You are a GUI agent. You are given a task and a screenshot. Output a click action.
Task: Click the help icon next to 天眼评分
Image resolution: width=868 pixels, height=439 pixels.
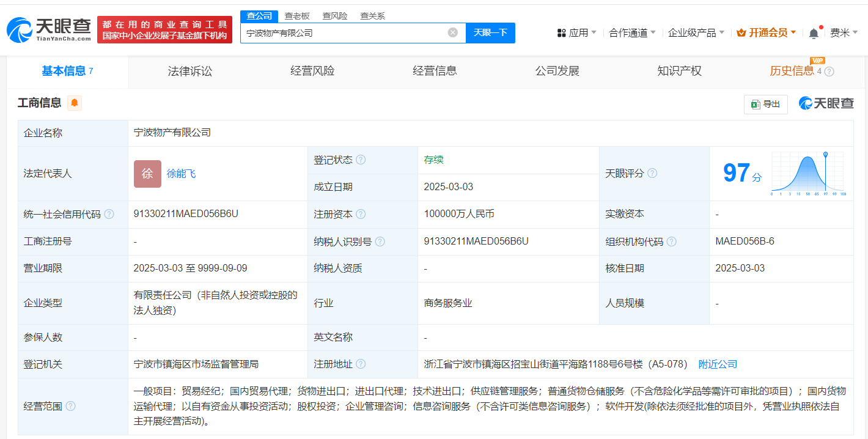point(652,174)
